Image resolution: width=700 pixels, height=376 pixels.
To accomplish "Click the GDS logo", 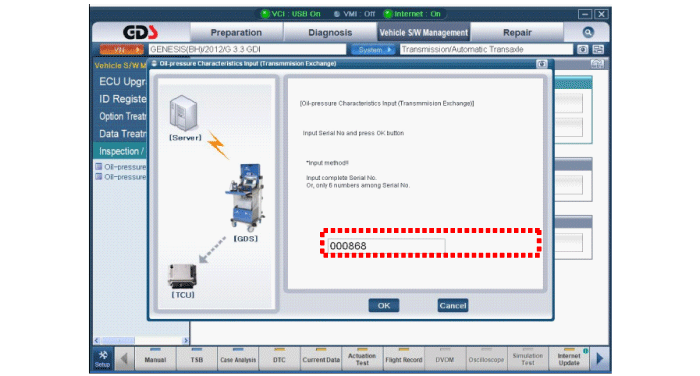I will (x=141, y=32).
